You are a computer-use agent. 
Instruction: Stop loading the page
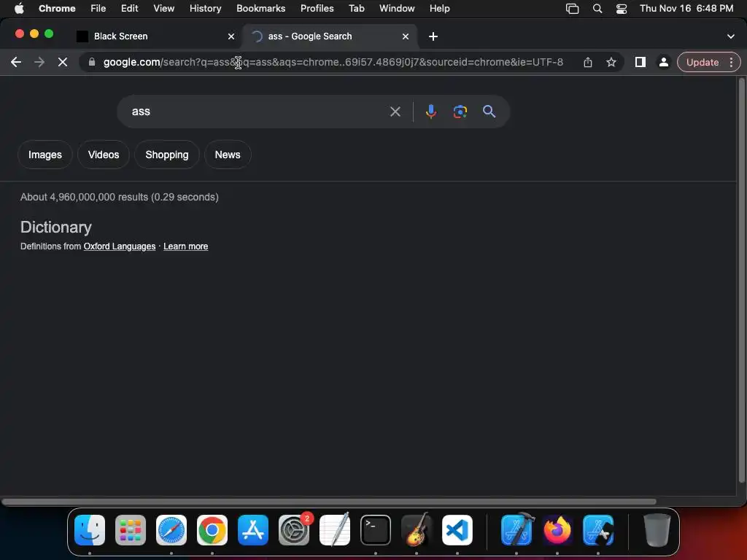click(x=63, y=62)
